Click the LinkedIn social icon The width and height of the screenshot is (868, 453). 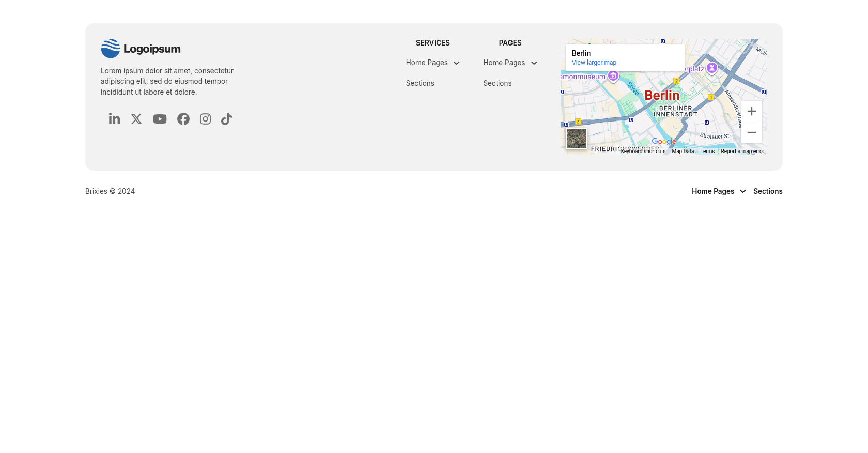[x=114, y=119]
